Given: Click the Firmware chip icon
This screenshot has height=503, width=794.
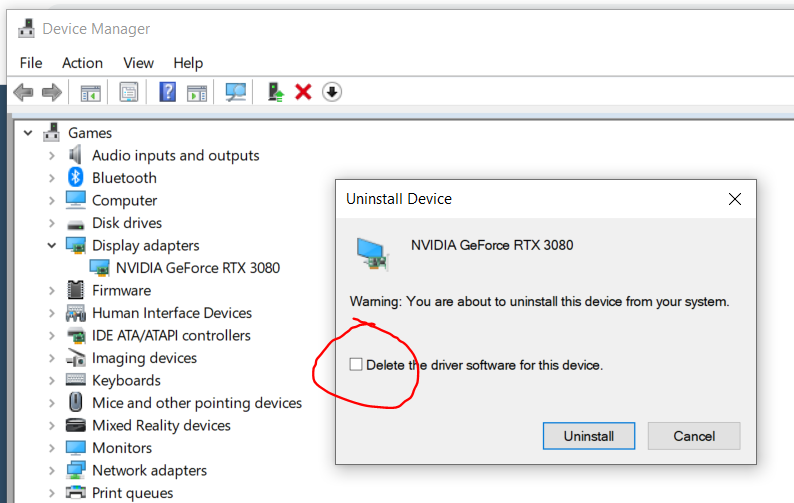Looking at the screenshot, I should click(x=75, y=290).
